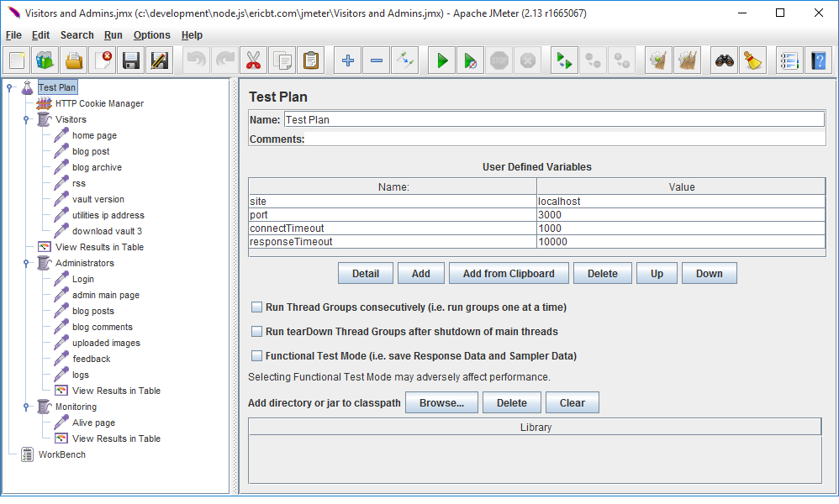Screen dimensions: 839x504
Task: Select the home page sampler
Action: click(x=94, y=136)
